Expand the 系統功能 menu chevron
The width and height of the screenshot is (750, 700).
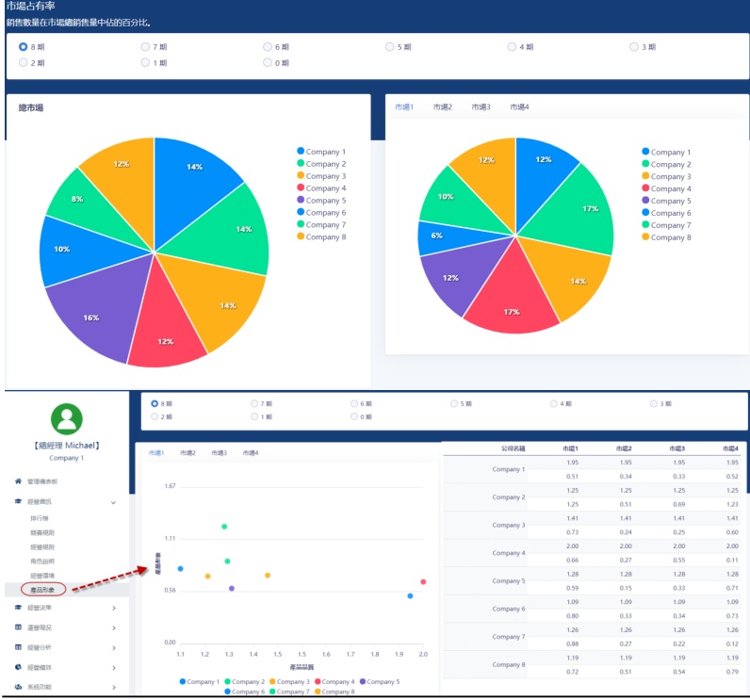[x=114, y=687]
